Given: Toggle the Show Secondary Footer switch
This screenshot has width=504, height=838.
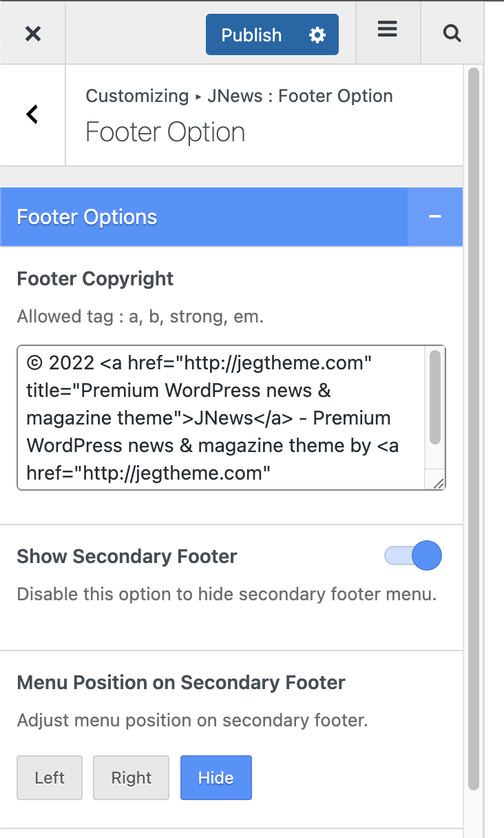Looking at the screenshot, I should tap(413, 556).
